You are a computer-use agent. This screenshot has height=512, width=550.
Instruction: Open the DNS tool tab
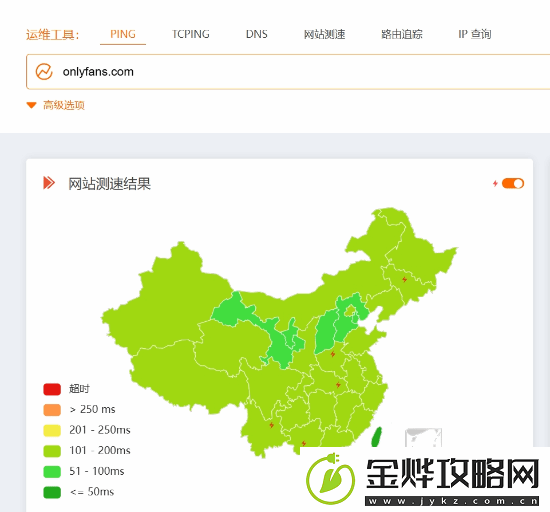[256, 34]
